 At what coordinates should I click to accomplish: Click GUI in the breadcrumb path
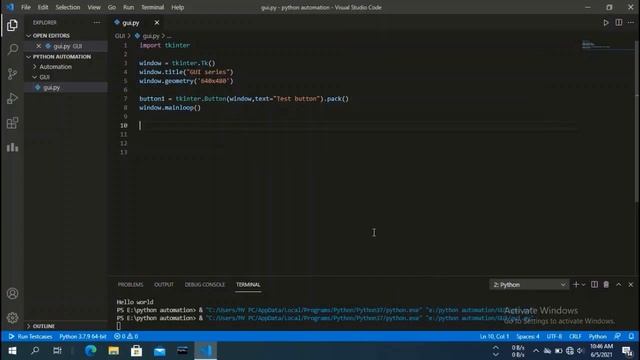tap(120, 36)
